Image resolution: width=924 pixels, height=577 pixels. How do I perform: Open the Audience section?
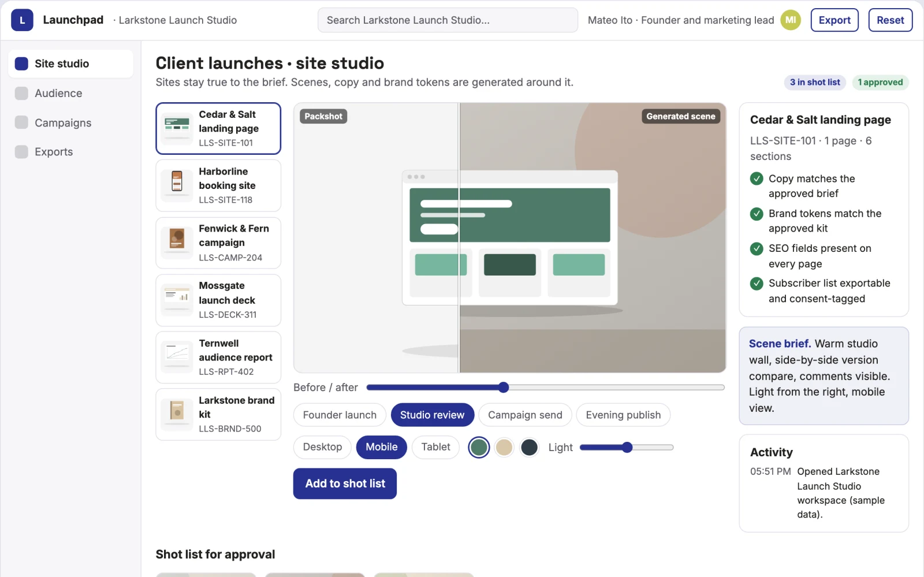pos(71,93)
